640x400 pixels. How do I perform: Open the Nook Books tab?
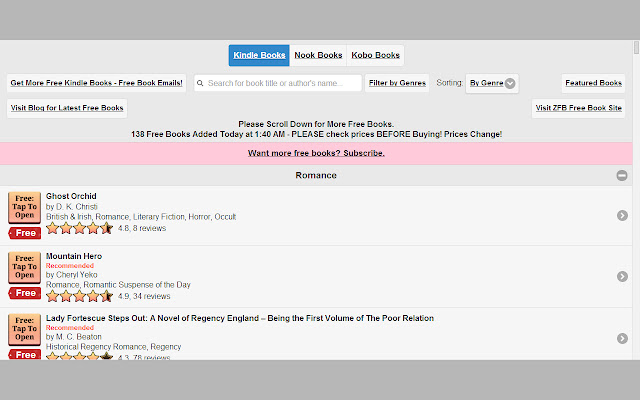tap(318, 55)
